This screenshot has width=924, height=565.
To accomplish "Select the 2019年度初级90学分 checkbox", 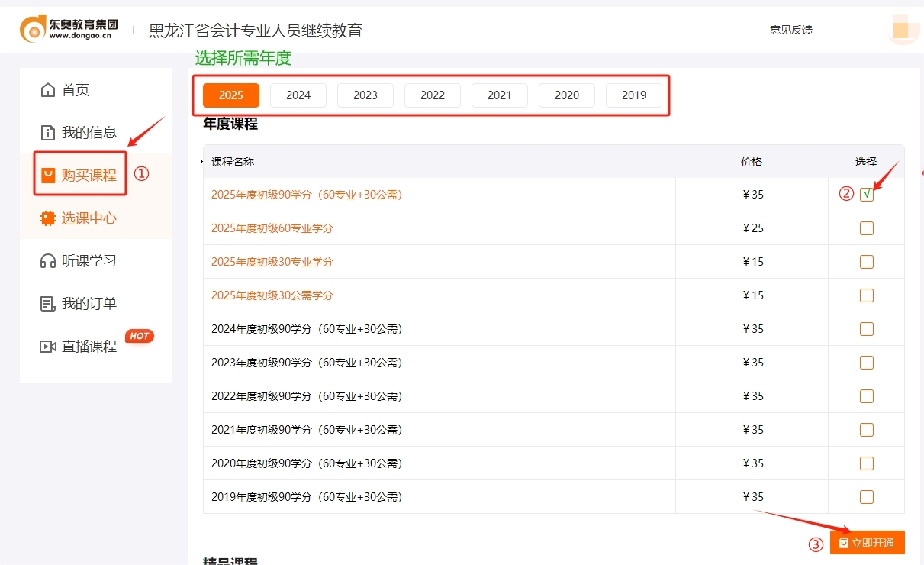I will click(x=866, y=496).
